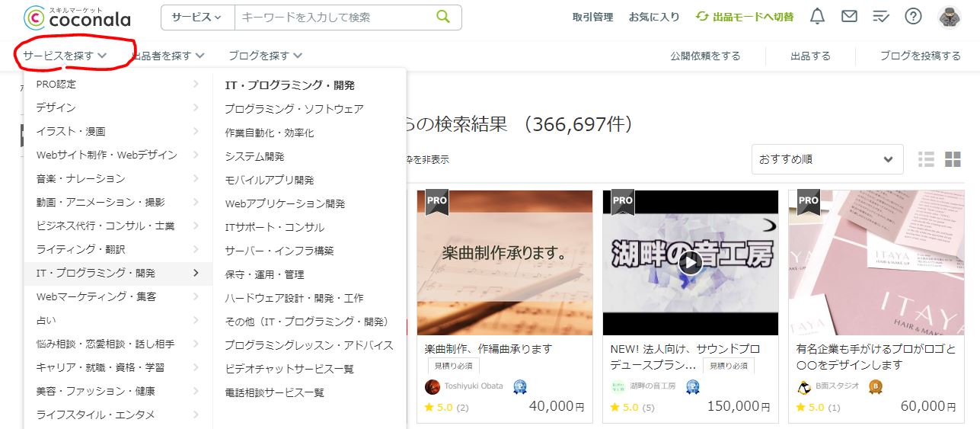Open the 楽曲制作承ります service thumbnail
Image resolution: width=980 pixels, height=429 pixels.
coord(505,263)
